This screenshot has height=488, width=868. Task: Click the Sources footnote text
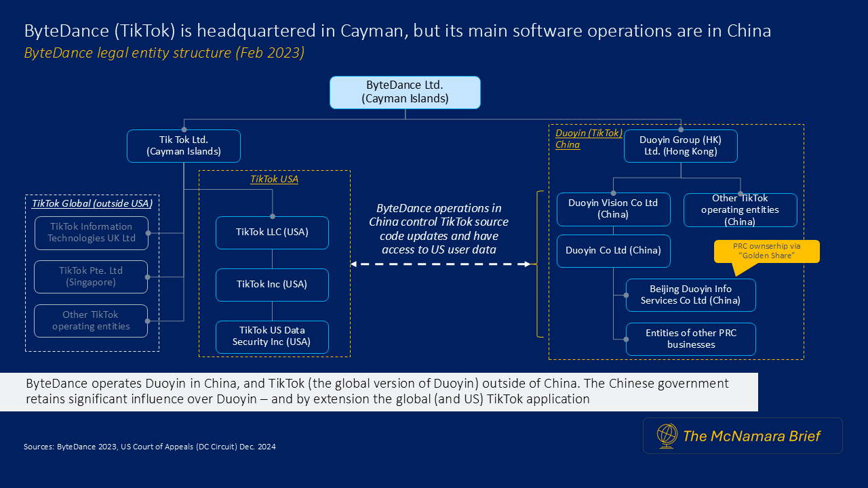149,447
